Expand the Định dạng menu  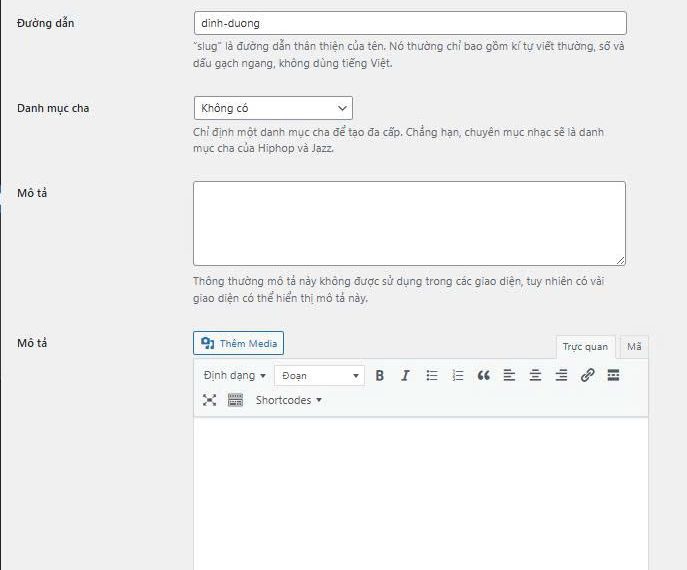[x=235, y=376]
